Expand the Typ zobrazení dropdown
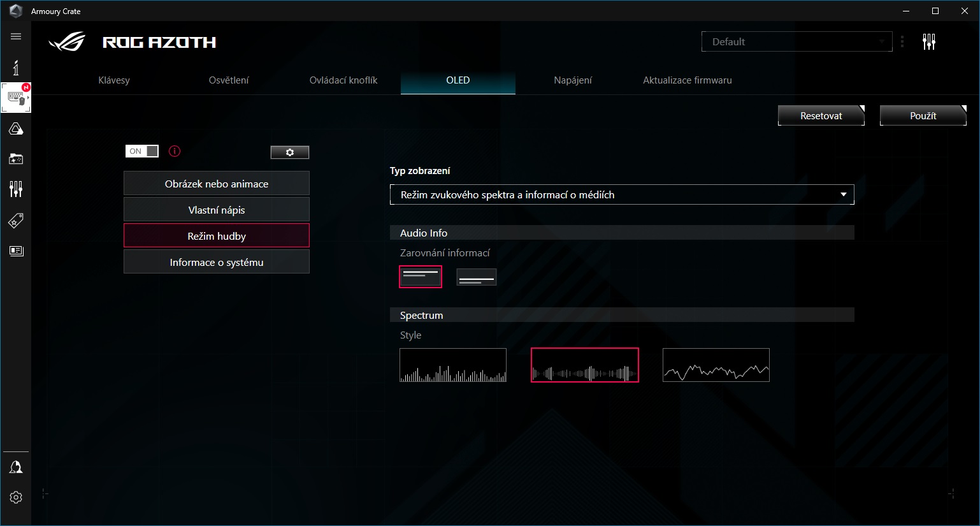980x526 pixels. click(x=622, y=194)
